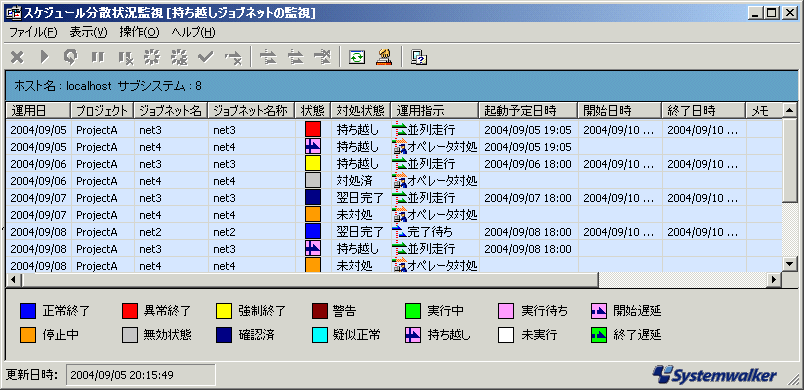Click the horizontal scrollbar right arrow
Viewport: 804px width, 390px height.
tap(774, 280)
